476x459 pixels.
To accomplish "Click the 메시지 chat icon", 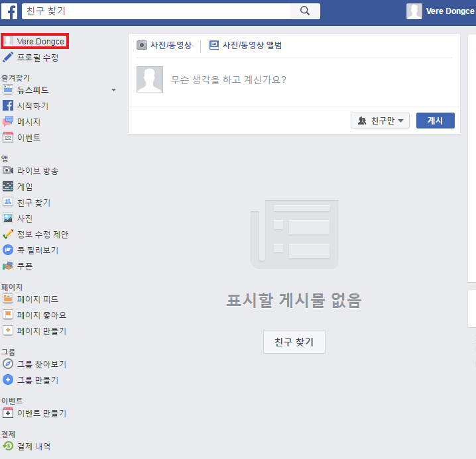I will coord(8,121).
